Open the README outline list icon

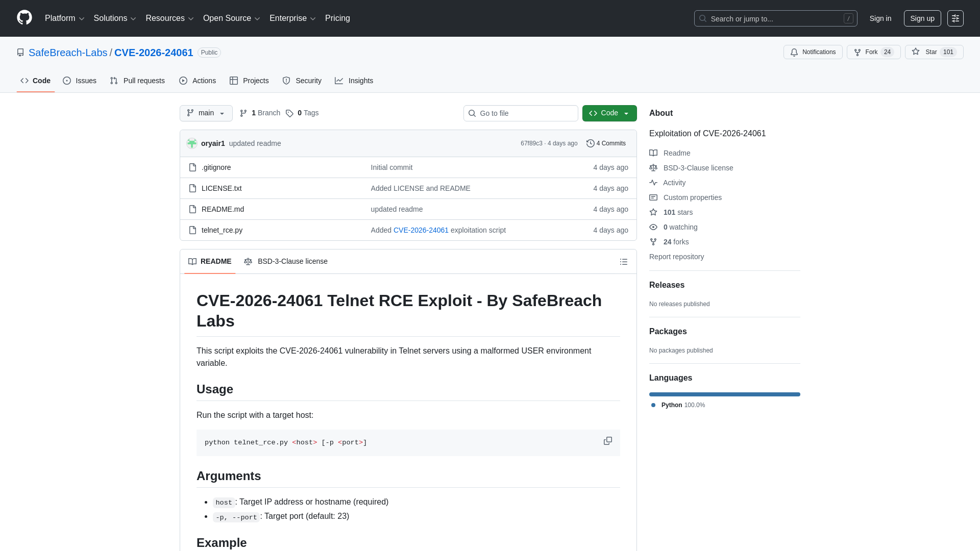[623, 262]
